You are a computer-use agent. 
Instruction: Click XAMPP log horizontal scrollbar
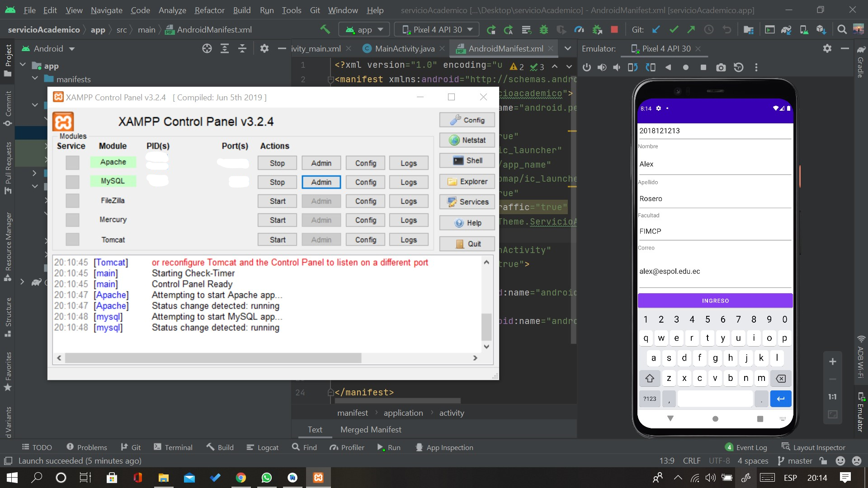coord(213,358)
